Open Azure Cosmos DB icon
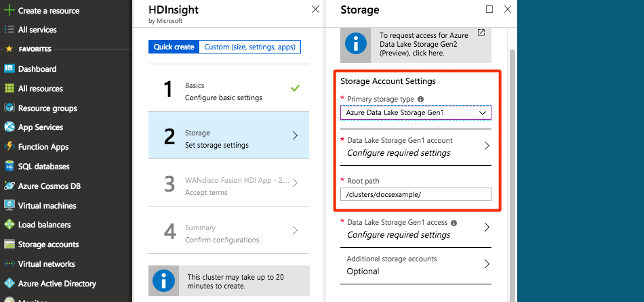The height and width of the screenshot is (302, 644). tap(9, 186)
